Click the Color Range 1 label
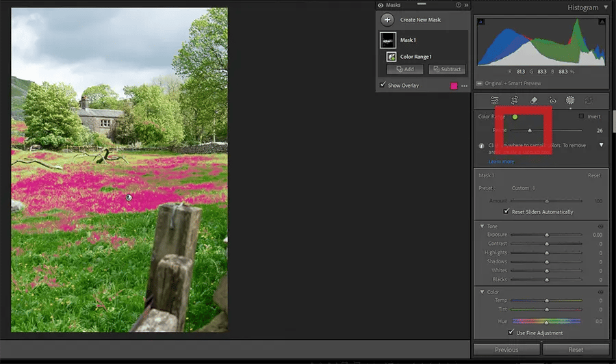The image size is (616, 364). point(415,57)
